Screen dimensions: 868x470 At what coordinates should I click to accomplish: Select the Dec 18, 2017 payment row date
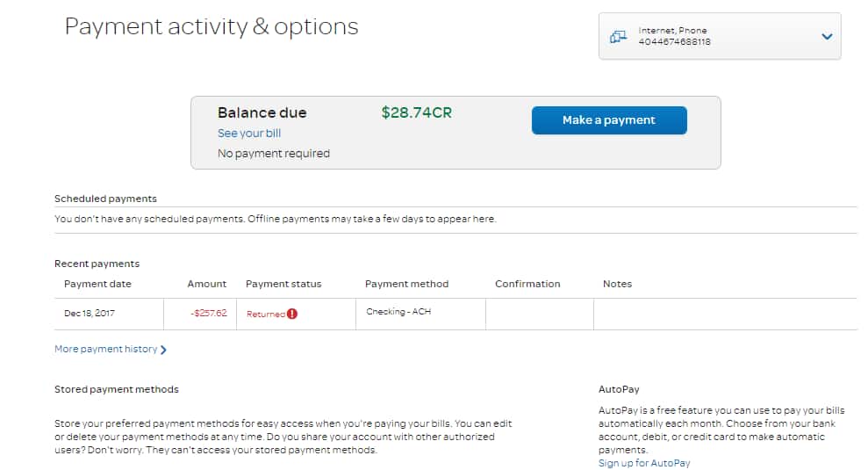[x=90, y=313]
